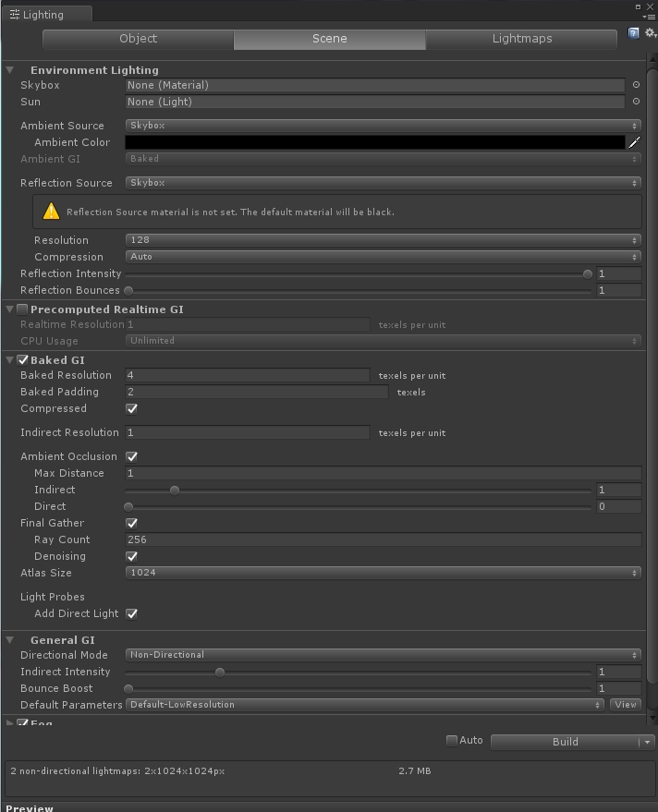The image size is (658, 812).
Task: Open the Lighting window options menu icon
Action: (649, 17)
